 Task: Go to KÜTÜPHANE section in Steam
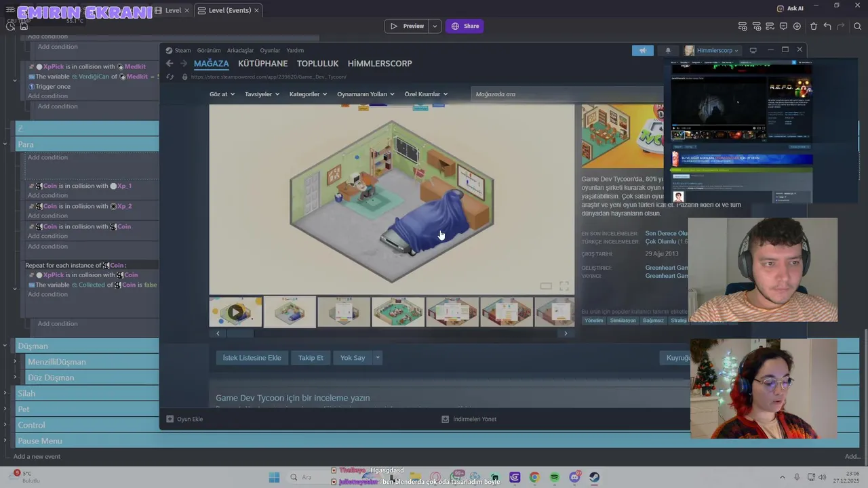262,64
